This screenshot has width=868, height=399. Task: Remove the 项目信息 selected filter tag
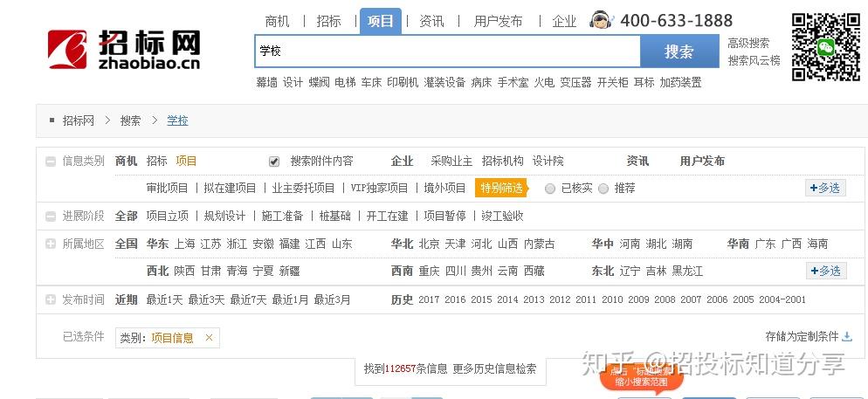click(x=209, y=338)
